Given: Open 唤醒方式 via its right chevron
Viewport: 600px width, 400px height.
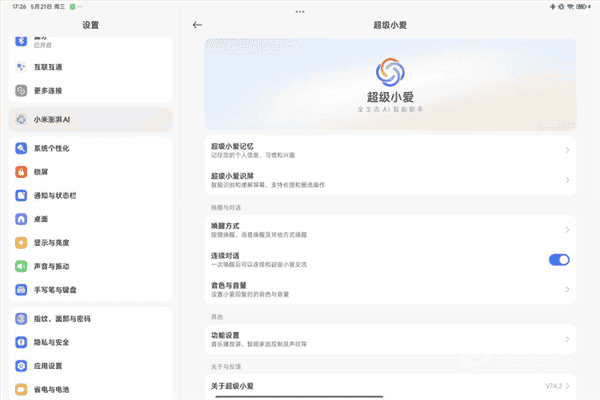Looking at the screenshot, I should click(x=567, y=230).
